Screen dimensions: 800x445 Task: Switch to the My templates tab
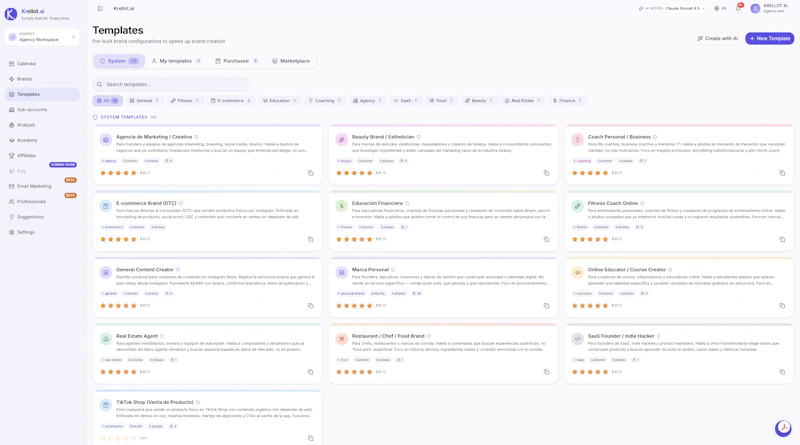pos(177,61)
